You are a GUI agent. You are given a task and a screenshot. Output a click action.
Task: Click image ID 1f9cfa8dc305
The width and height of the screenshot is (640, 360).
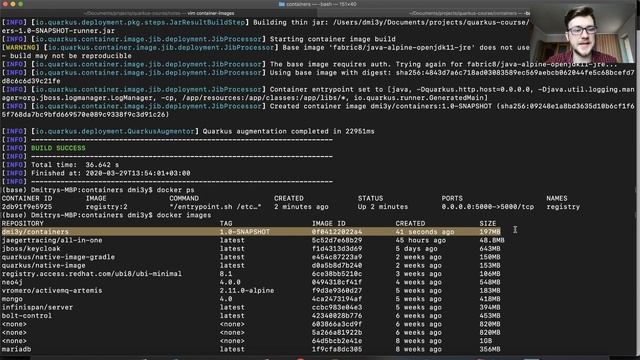pyautogui.click(x=337, y=349)
